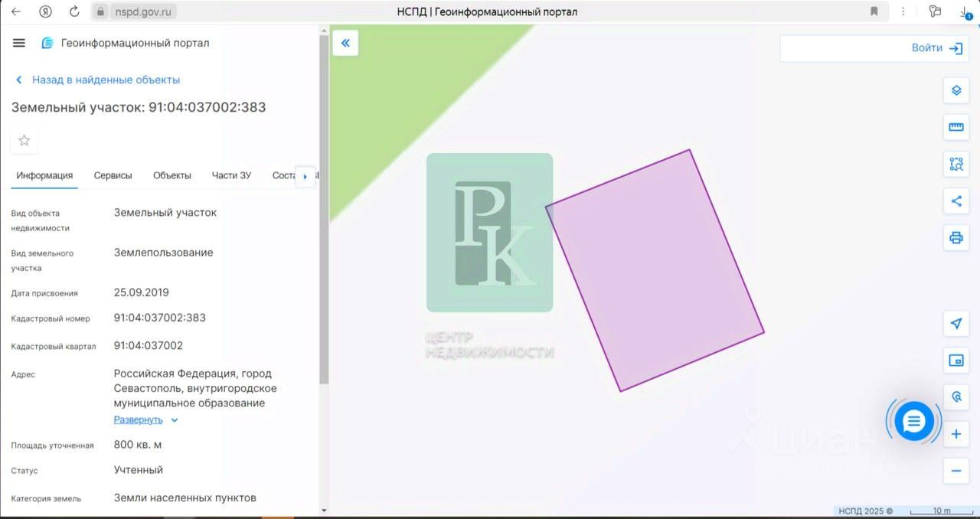Share the map via share icon
Viewport: 980px width, 519px height.
[955, 201]
